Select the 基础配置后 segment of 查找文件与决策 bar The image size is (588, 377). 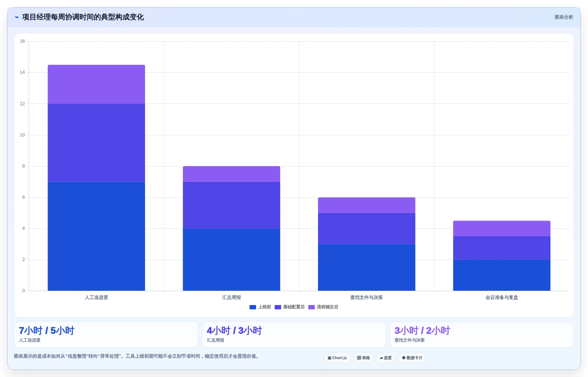point(367,228)
